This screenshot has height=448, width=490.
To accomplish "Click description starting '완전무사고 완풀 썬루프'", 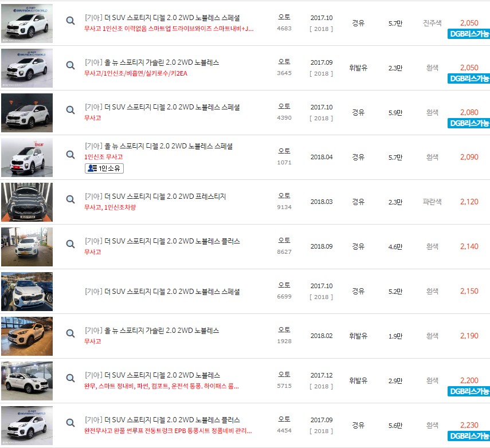I will coord(168,431).
